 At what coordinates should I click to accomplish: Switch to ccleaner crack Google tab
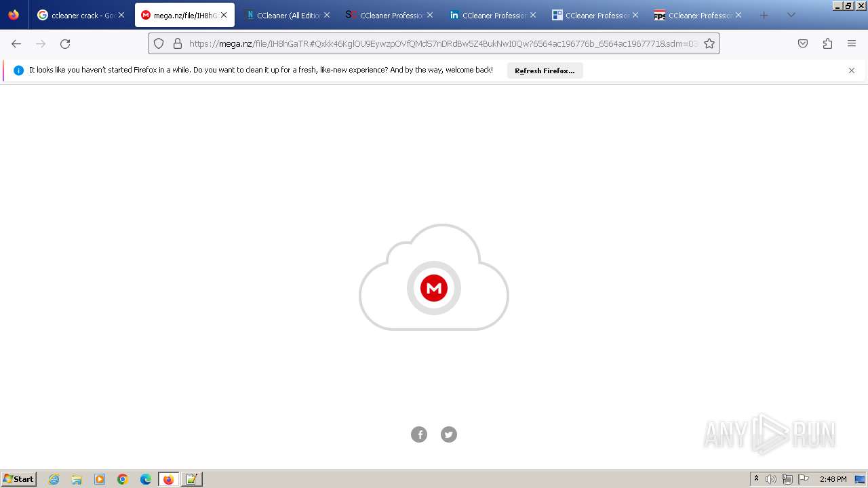tap(80, 15)
